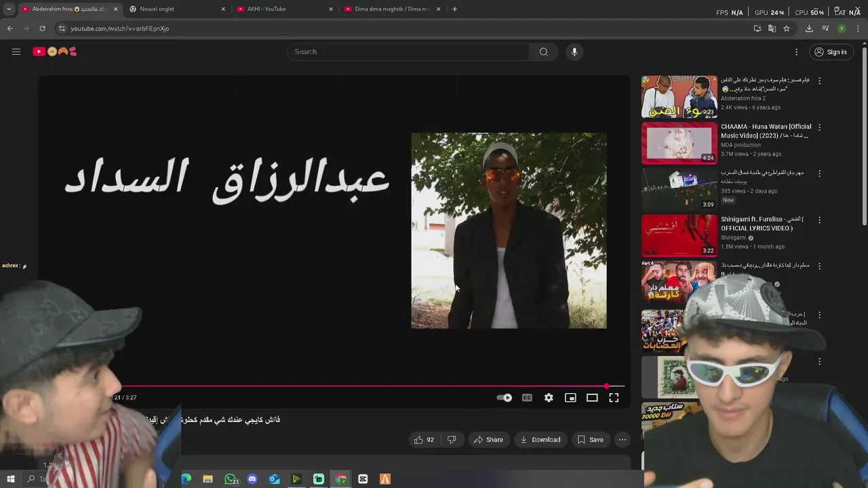Open the Abderrahim frira 2 video thumbnail
The image size is (868, 488).
[679, 97]
